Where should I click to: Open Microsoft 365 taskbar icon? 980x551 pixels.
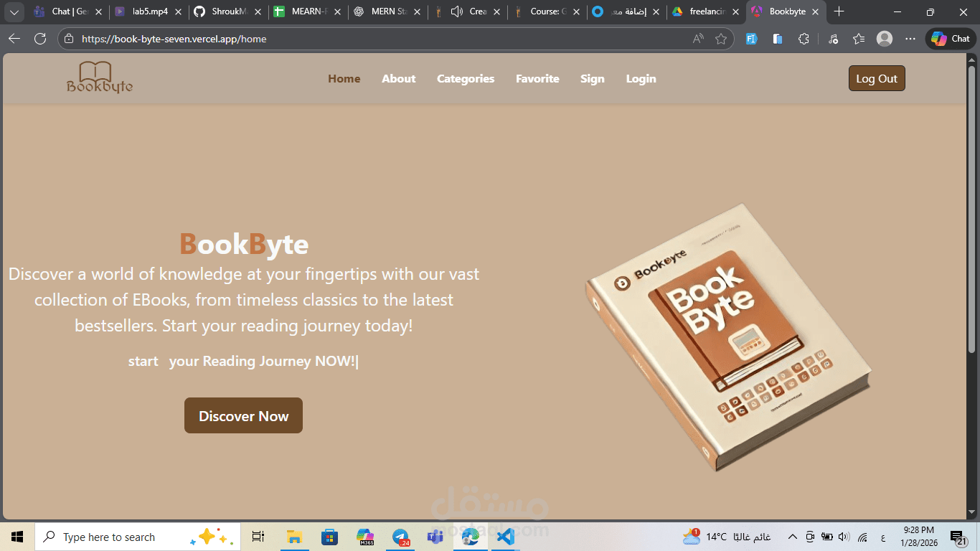coord(365,537)
